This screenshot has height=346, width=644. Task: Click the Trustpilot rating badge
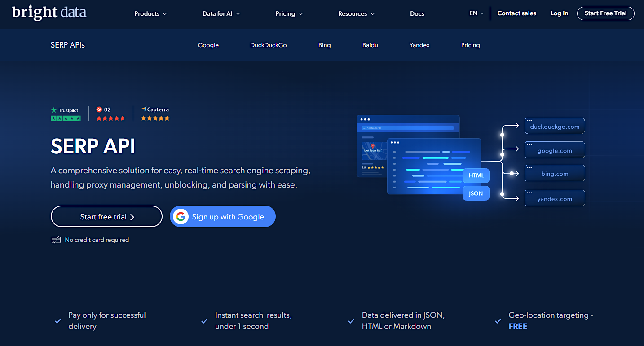coord(66,114)
